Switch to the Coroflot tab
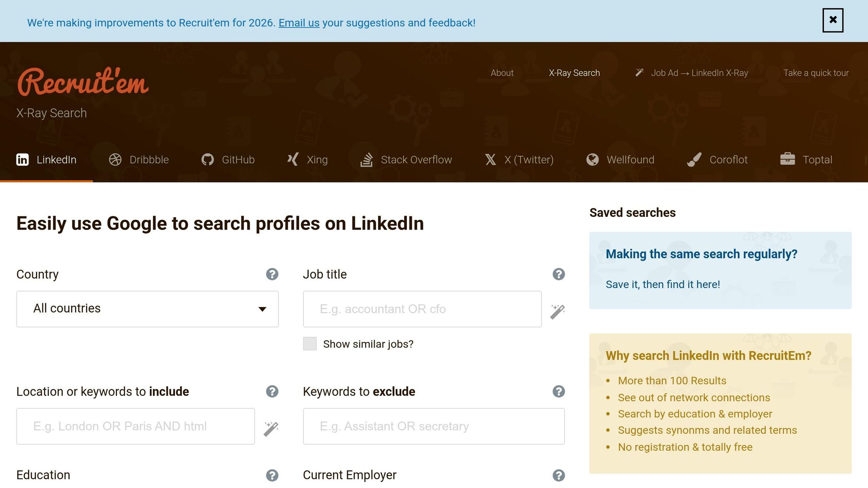Image resolution: width=868 pixels, height=488 pixels. pos(717,160)
